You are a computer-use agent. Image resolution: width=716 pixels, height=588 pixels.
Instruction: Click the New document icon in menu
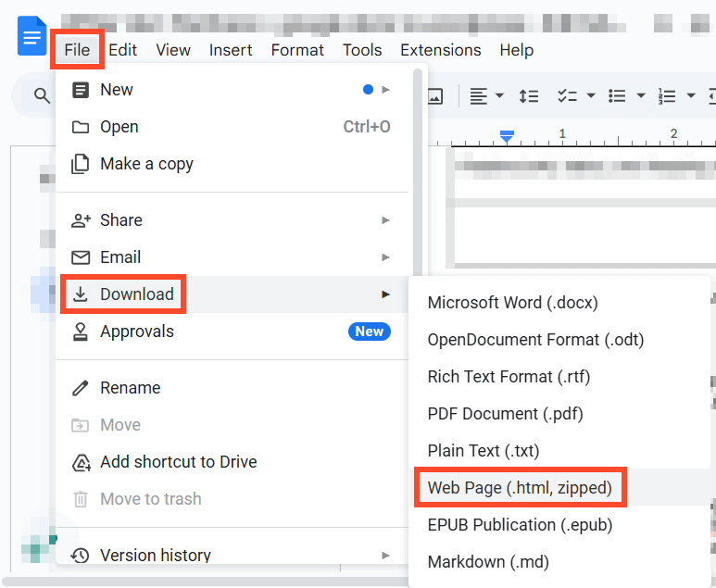[81, 90]
